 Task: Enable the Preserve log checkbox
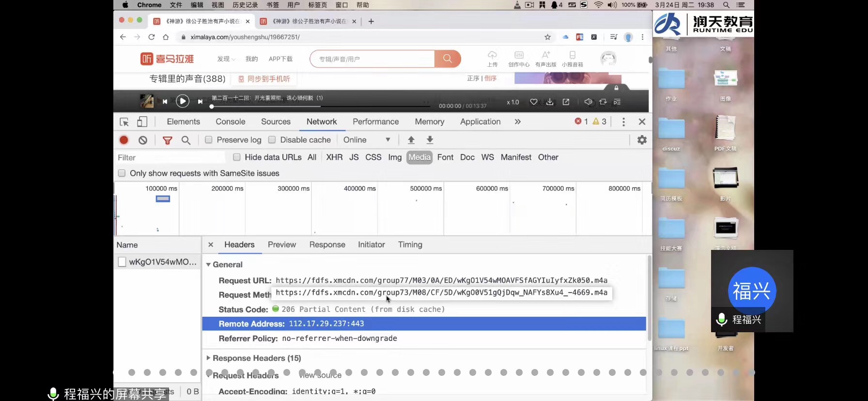click(209, 140)
